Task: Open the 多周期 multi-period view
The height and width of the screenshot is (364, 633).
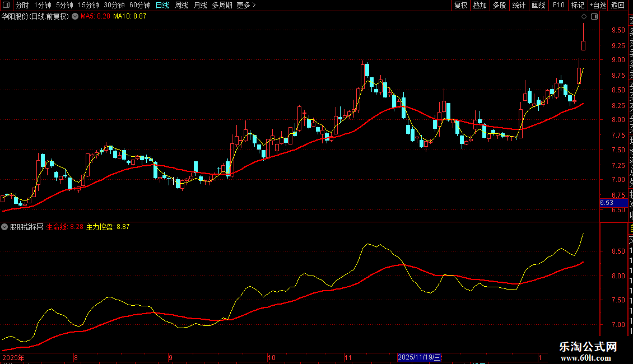Action: [222, 5]
